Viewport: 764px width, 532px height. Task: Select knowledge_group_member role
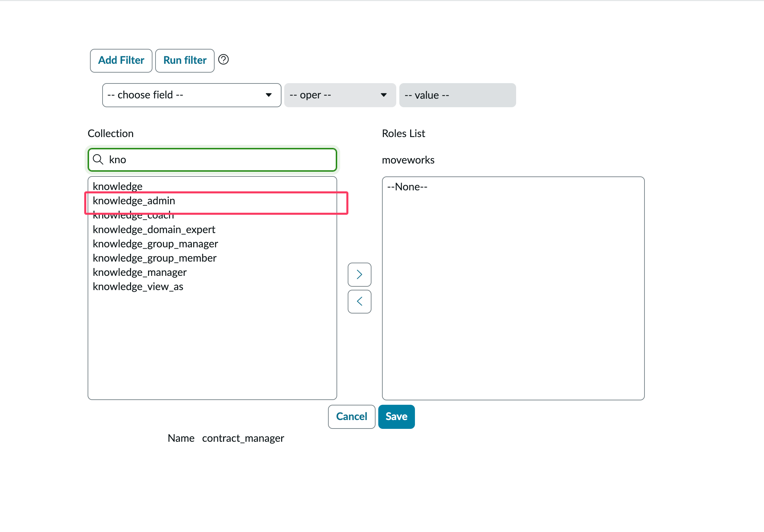pyautogui.click(x=154, y=258)
